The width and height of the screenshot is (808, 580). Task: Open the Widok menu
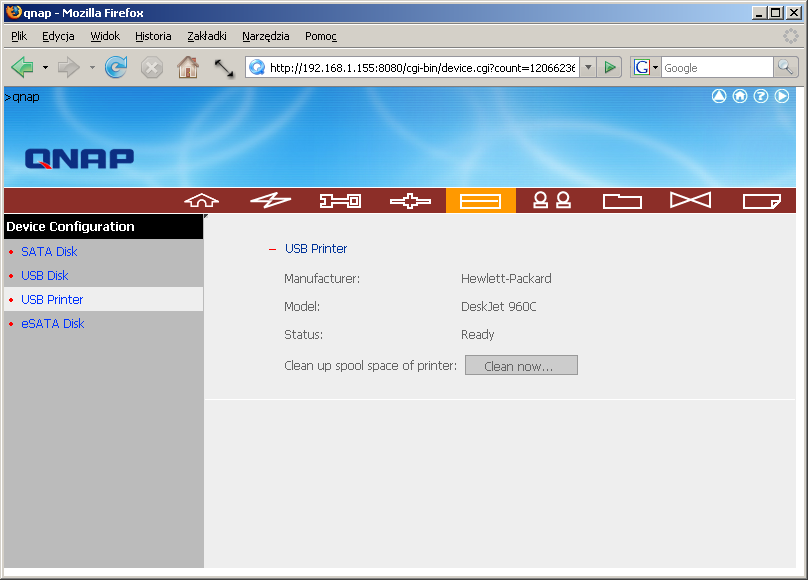click(x=105, y=36)
